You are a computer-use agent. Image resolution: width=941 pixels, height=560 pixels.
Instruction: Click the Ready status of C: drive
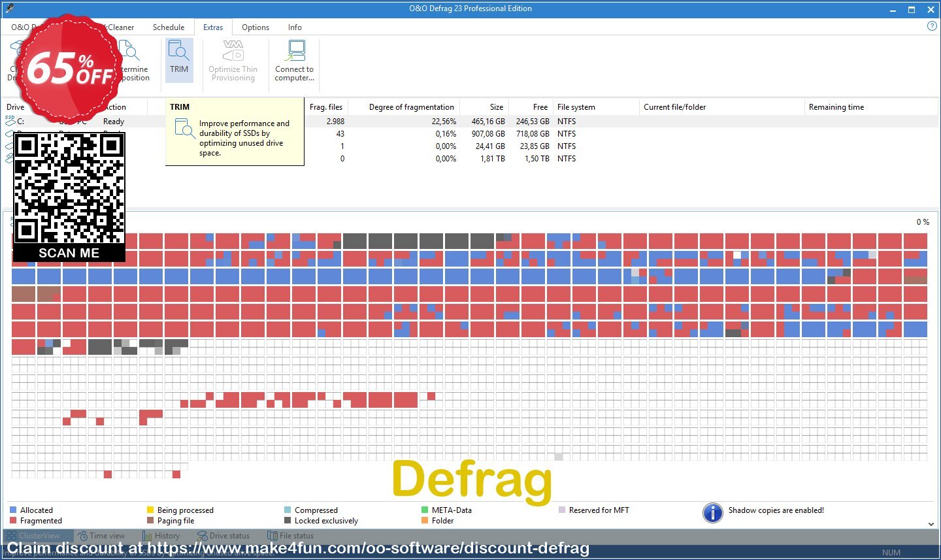coord(114,122)
